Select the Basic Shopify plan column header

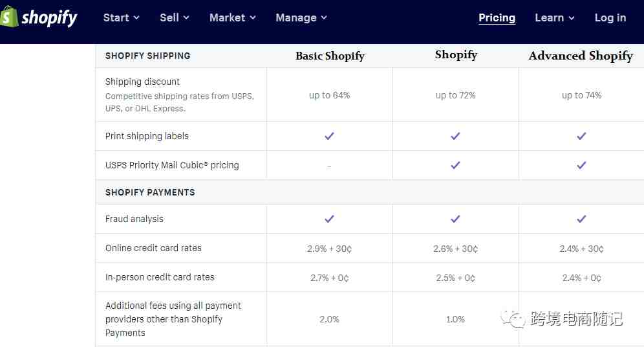(330, 56)
